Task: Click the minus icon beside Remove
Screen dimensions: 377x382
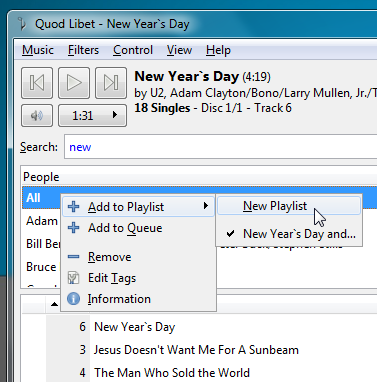Action: point(74,257)
